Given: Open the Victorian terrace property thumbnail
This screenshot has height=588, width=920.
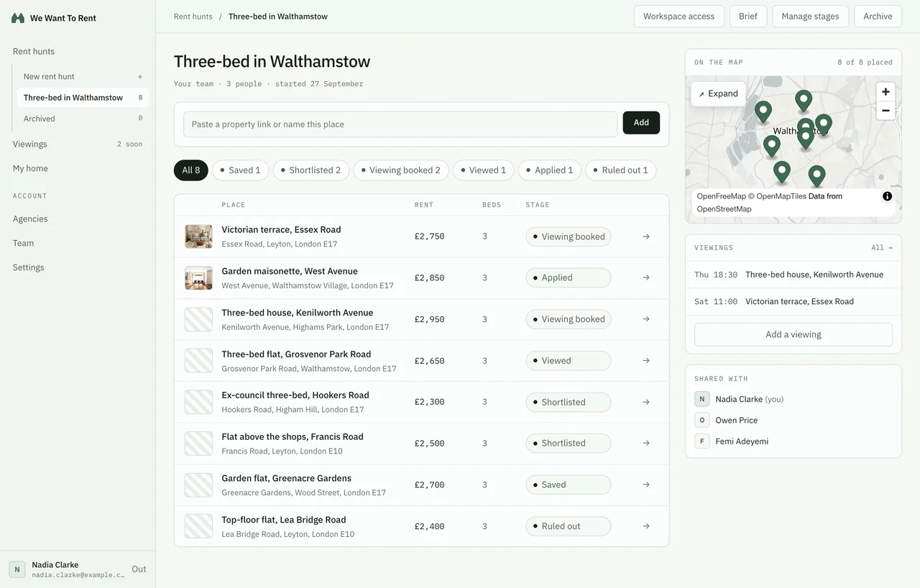Looking at the screenshot, I should 198,236.
